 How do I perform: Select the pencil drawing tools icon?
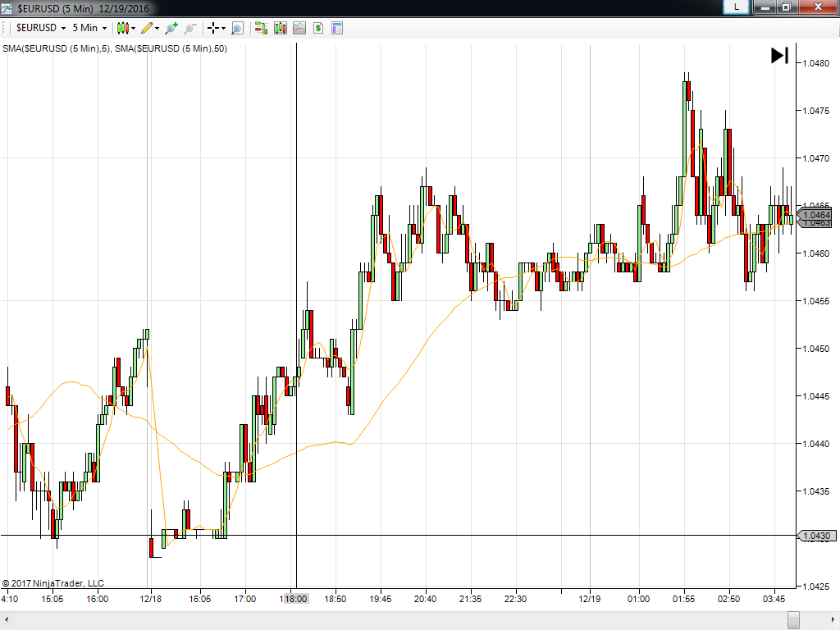(147, 28)
